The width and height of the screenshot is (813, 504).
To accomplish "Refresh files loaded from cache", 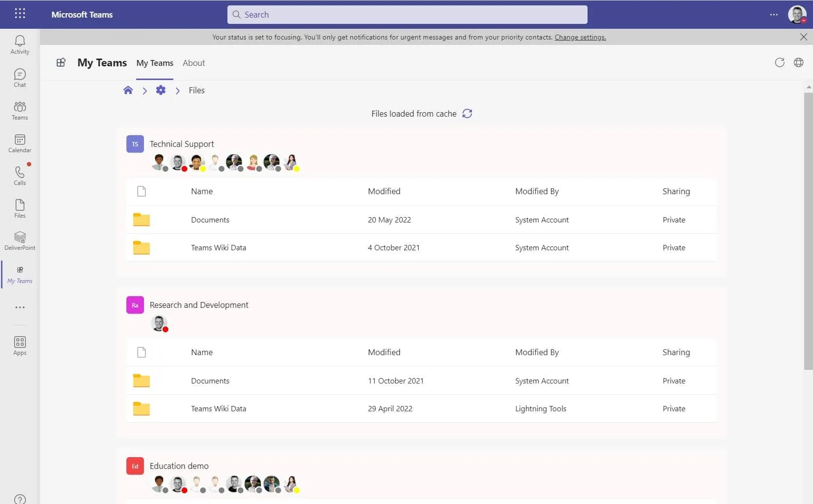I will click(x=467, y=114).
